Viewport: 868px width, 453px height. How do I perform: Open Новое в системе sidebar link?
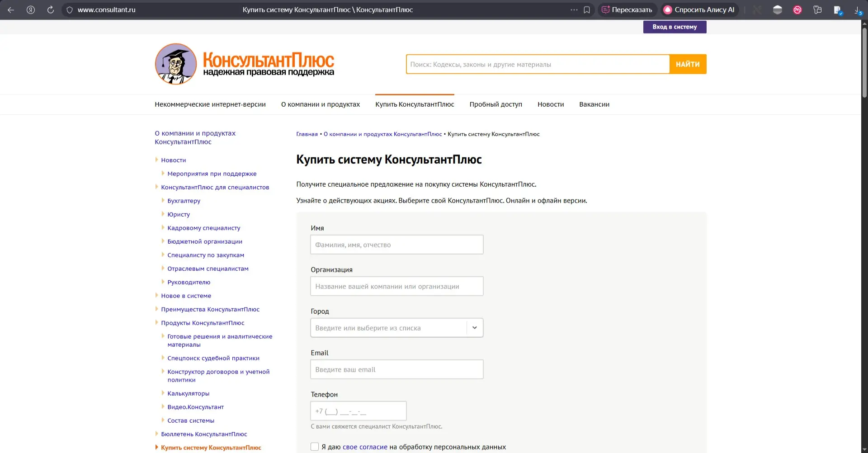tap(186, 296)
